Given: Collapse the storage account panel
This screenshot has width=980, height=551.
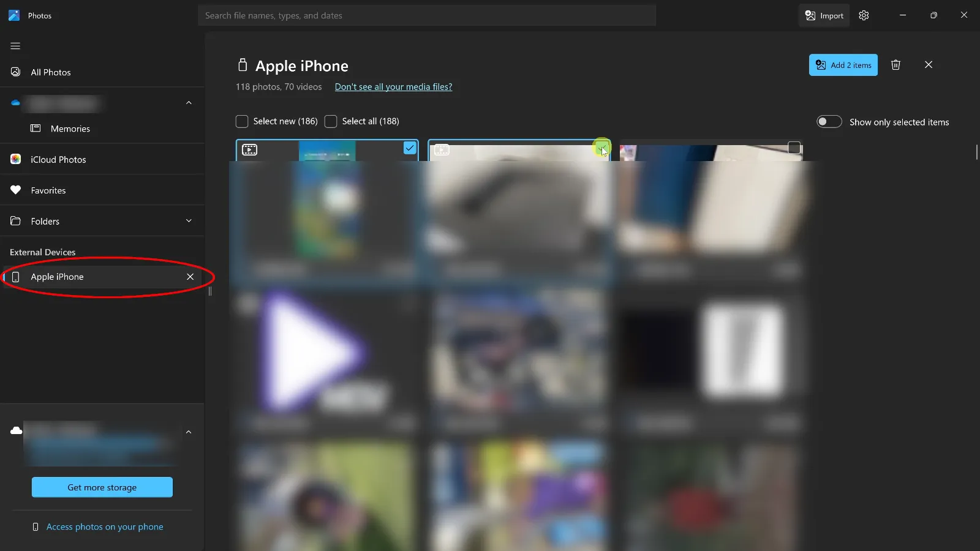Looking at the screenshot, I should click(x=188, y=432).
